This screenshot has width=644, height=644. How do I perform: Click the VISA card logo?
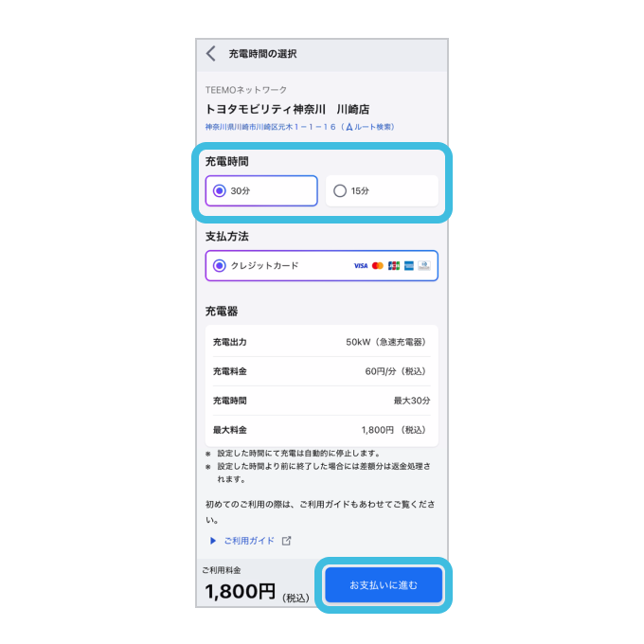coord(361,266)
